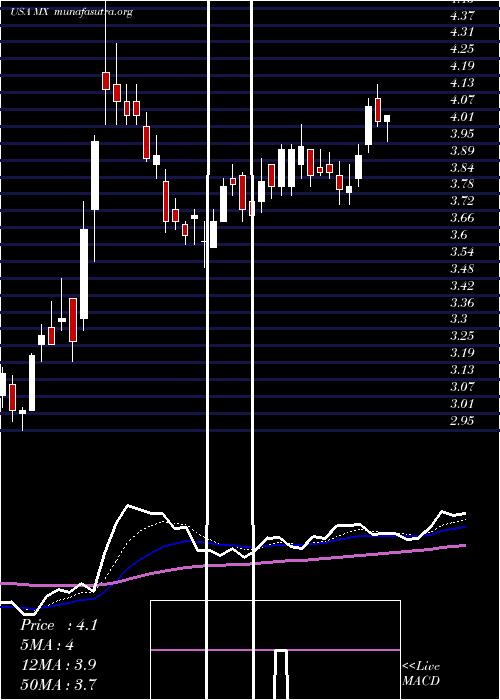Click the last white candlestick near 4.01

tap(387, 118)
